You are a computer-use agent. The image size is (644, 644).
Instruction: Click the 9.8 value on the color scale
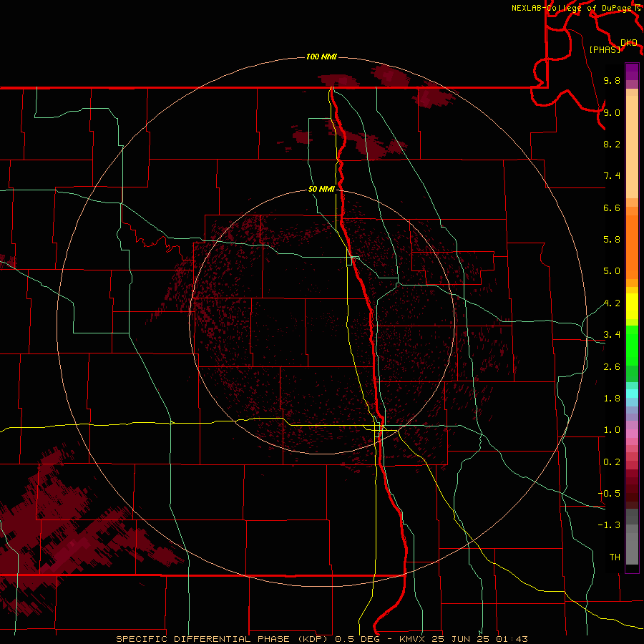612,80
